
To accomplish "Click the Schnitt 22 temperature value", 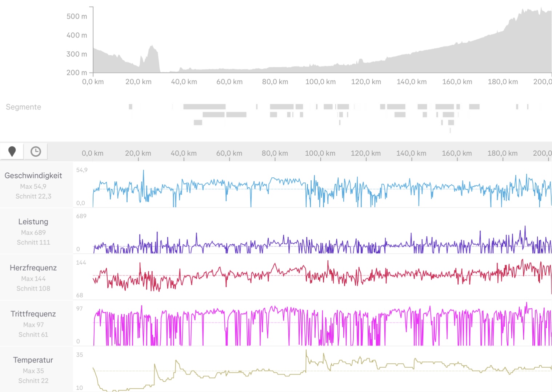I will point(33,381).
